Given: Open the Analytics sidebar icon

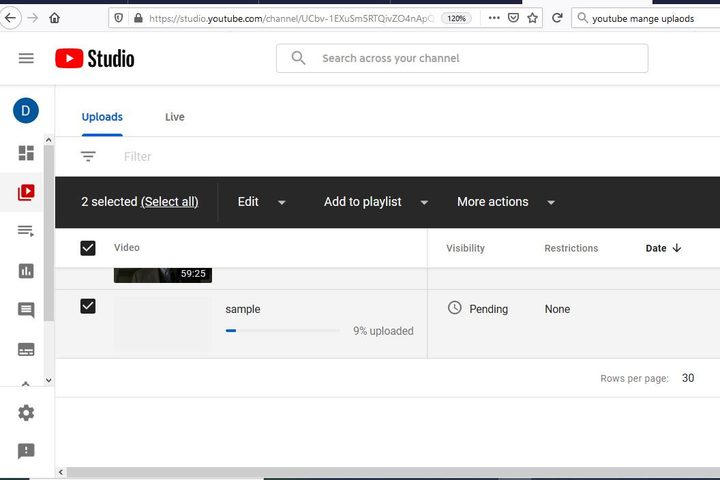Looking at the screenshot, I should [26, 271].
